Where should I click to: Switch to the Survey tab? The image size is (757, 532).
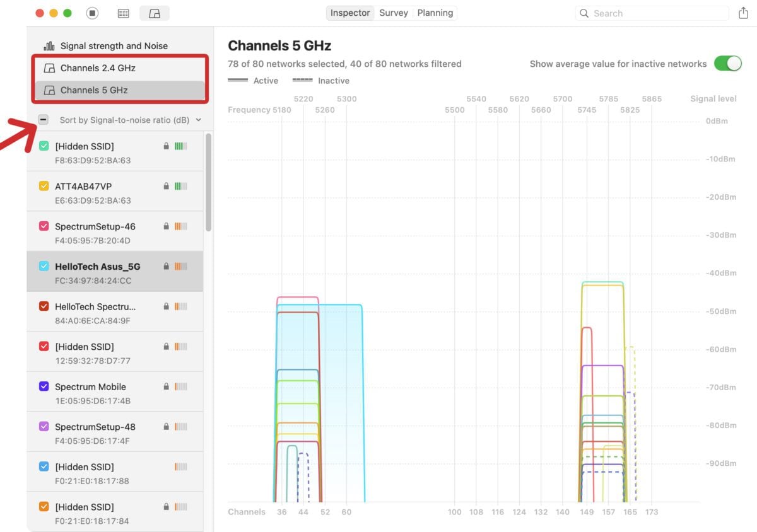point(393,13)
